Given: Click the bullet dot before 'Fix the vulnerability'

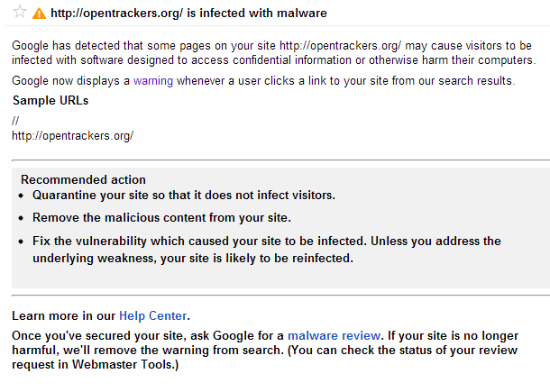Looking at the screenshot, I should pos(21,242).
